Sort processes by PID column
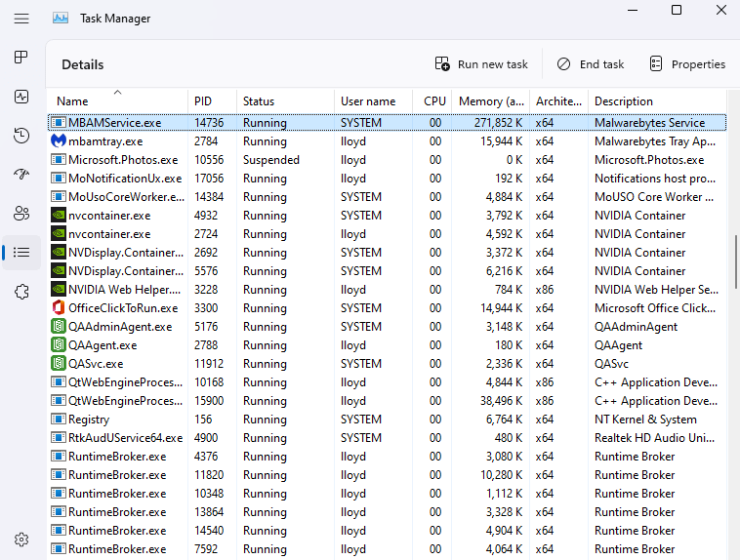 (203, 101)
